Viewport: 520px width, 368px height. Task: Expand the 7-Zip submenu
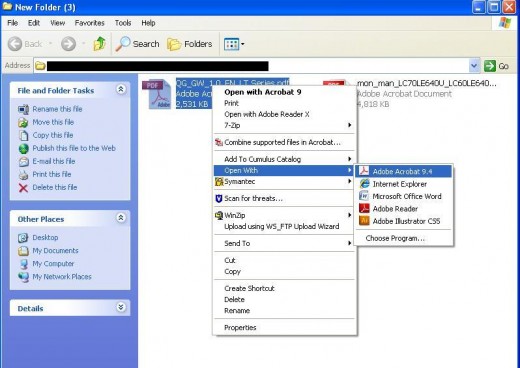349,125
